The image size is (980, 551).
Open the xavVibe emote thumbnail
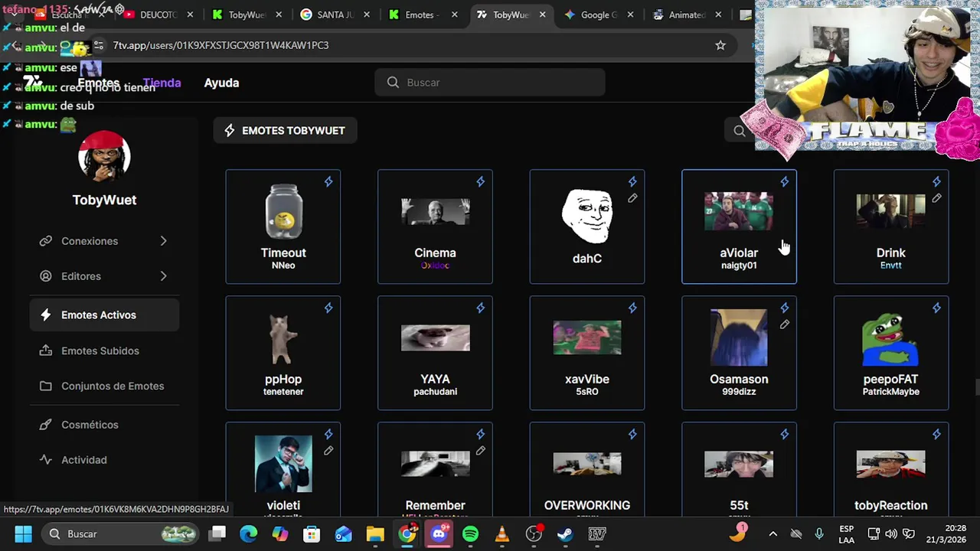(x=587, y=338)
